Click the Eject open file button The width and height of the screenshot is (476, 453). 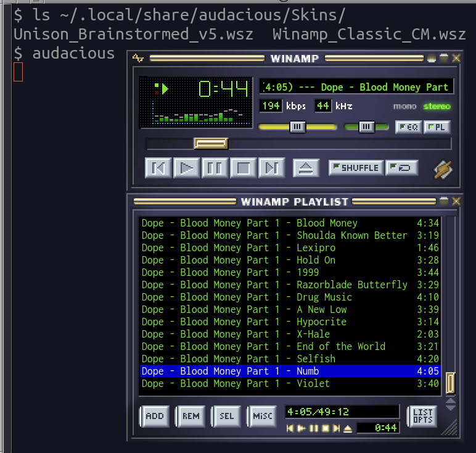tap(305, 168)
